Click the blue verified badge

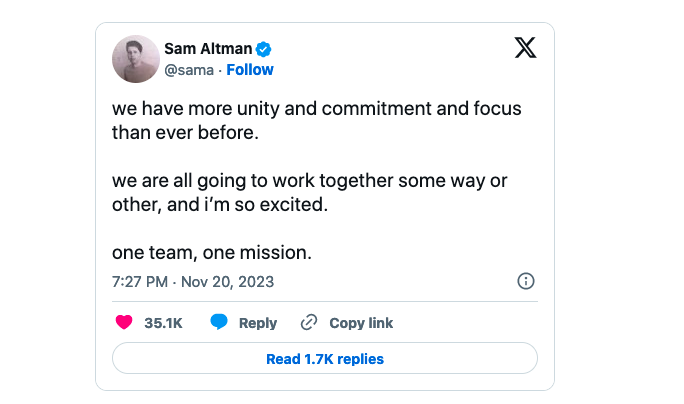[266, 48]
